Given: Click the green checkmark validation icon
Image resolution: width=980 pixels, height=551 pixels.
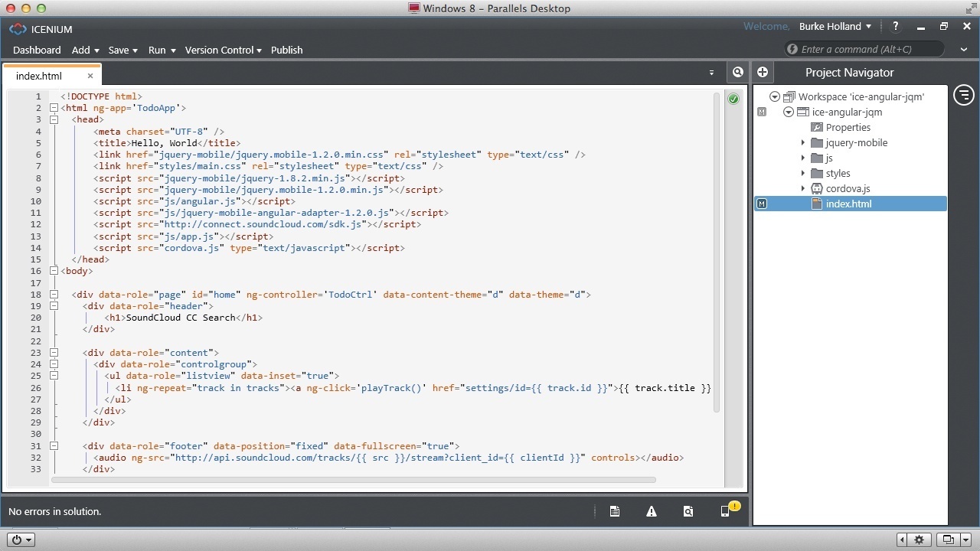Looking at the screenshot, I should point(733,99).
